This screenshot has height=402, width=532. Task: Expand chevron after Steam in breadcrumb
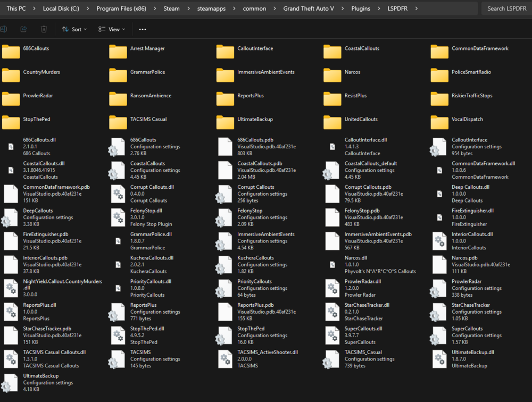[188, 9]
